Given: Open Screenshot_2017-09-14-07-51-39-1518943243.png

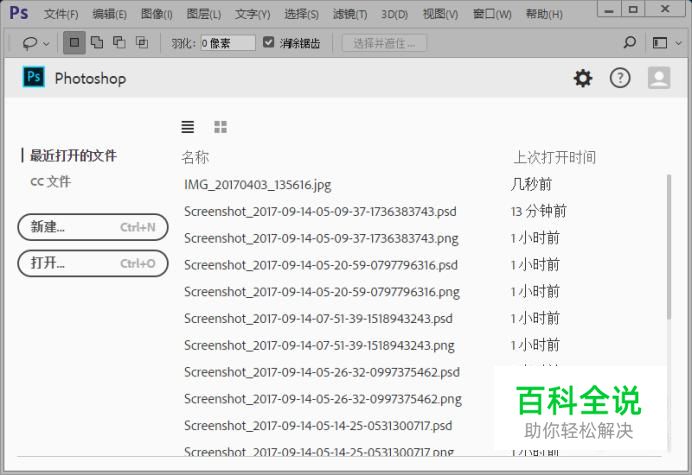Looking at the screenshot, I should point(319,345).
